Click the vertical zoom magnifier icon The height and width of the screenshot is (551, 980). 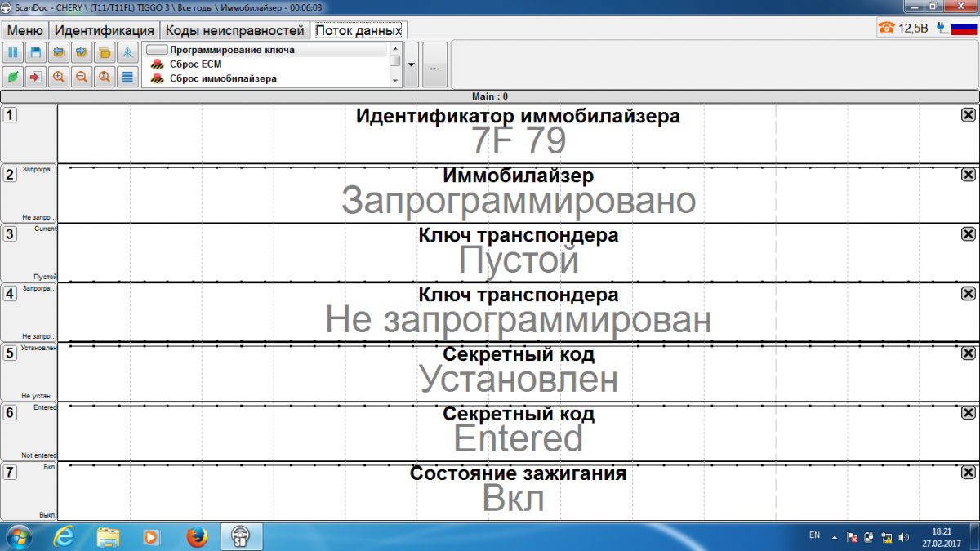(x=105, y=77)
